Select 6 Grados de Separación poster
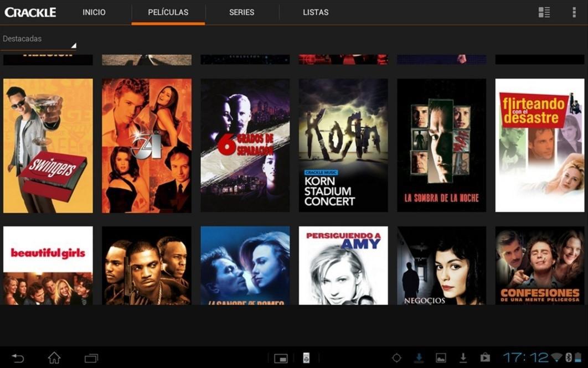This screenshot has width=588, height=368. (x=245, y=146)
